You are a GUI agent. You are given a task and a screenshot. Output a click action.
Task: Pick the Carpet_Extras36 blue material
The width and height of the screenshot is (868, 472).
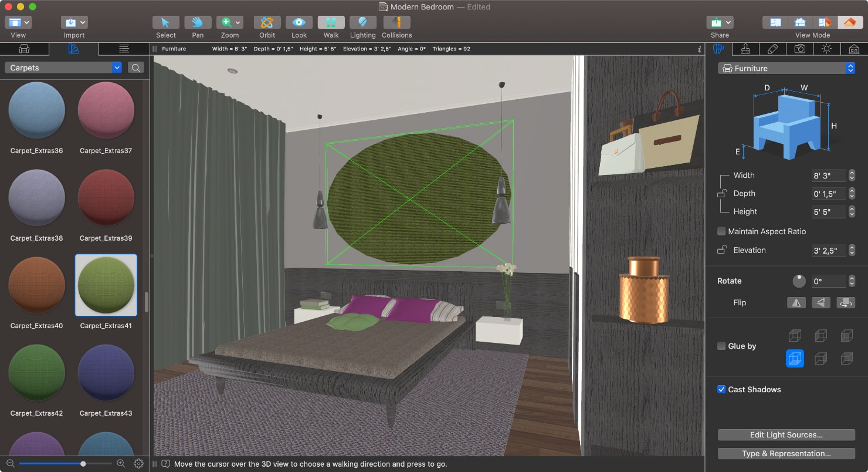point(36,110)
